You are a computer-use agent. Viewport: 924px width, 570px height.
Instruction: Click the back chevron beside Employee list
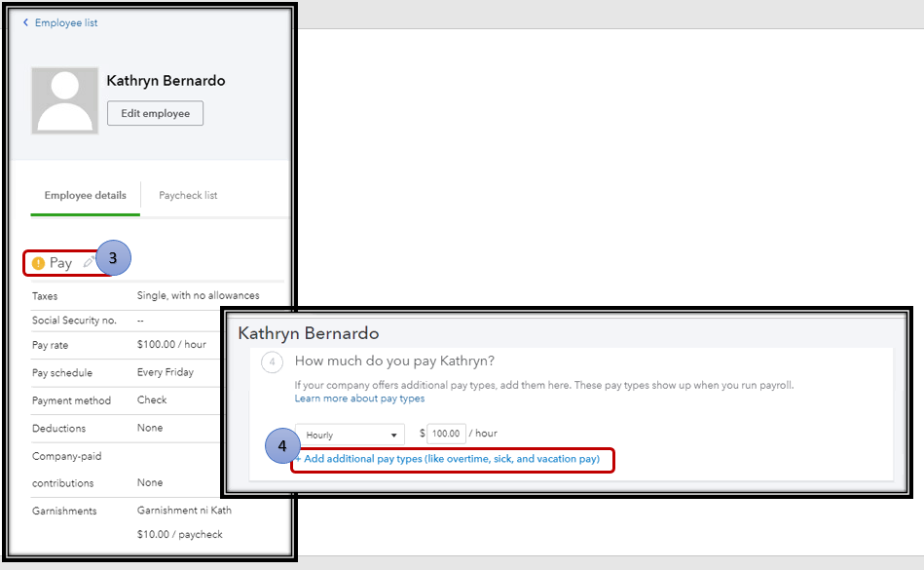(x=25, y=22)
